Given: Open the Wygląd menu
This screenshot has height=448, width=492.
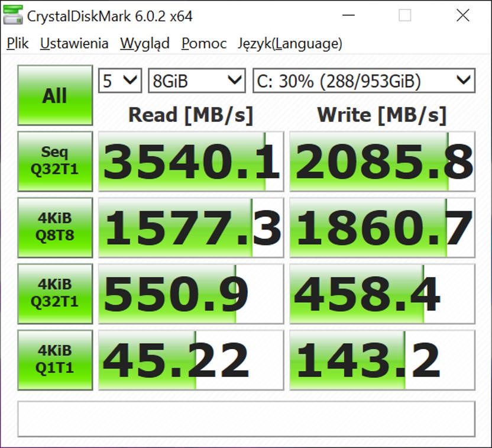Looking at the screenshot, I should coord(145,43).
